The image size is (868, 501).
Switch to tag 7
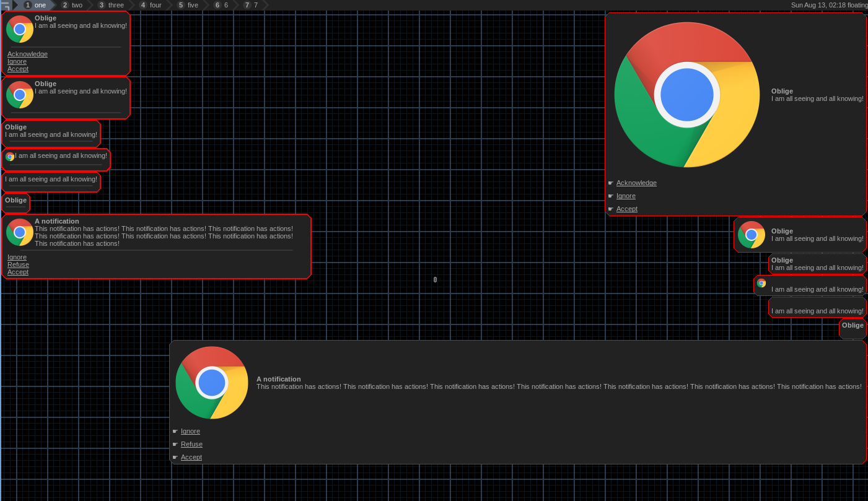click(x=251, y=5)
